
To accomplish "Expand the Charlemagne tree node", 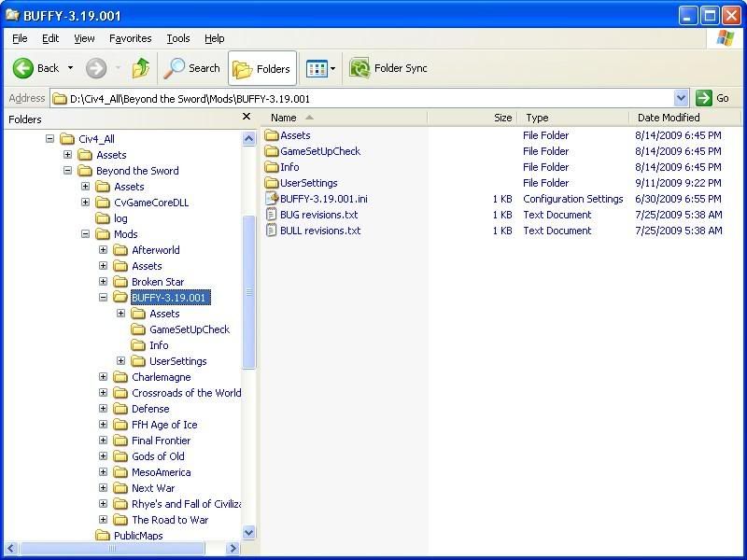I will [103, 377].
